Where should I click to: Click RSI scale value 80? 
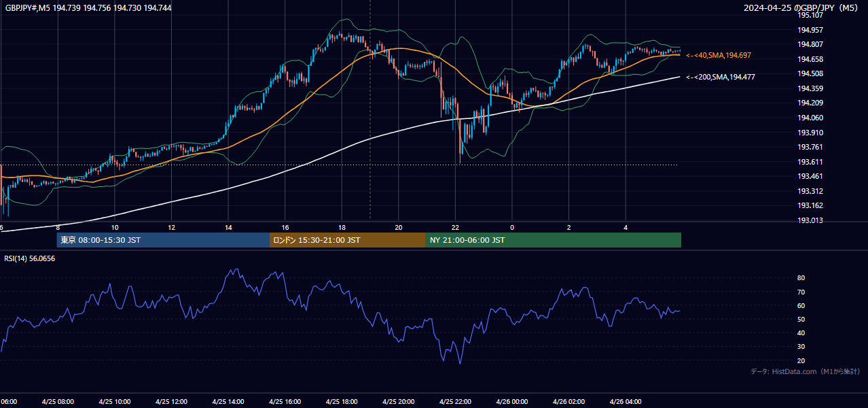point(801,278)
